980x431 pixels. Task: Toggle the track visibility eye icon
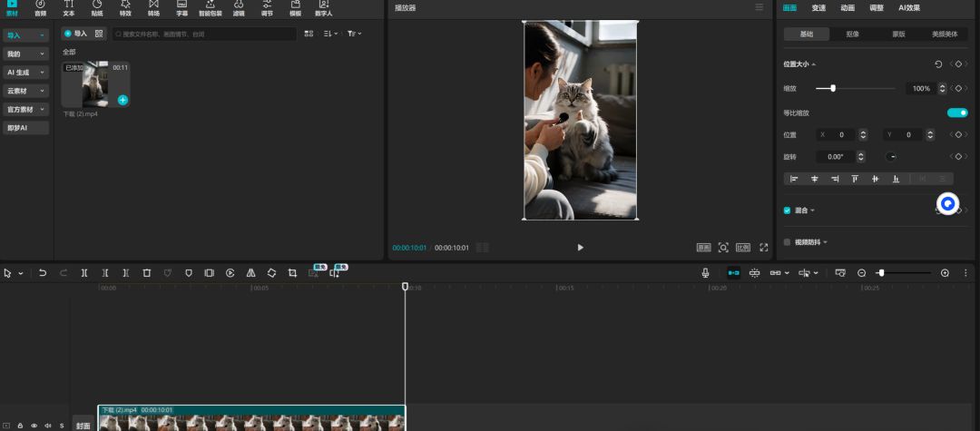34,426
